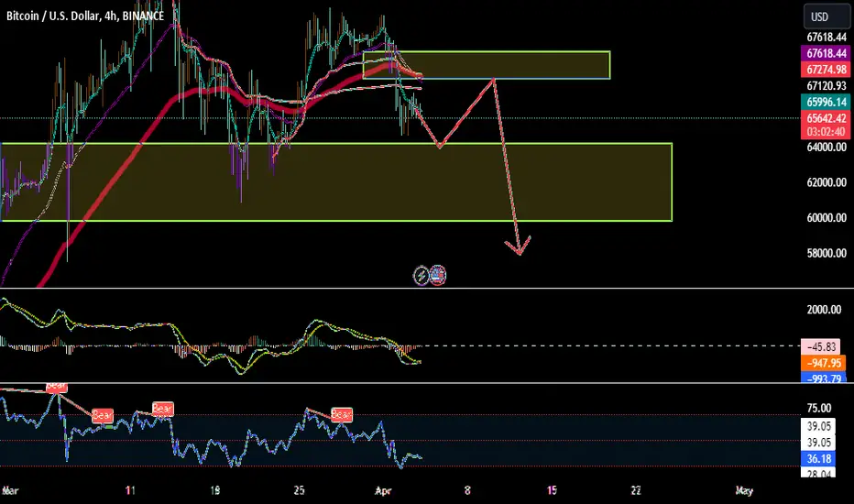
Task: Click the 03:02:40 bar countdown timer
Action: pyautogui.click(x=825, y=131)
